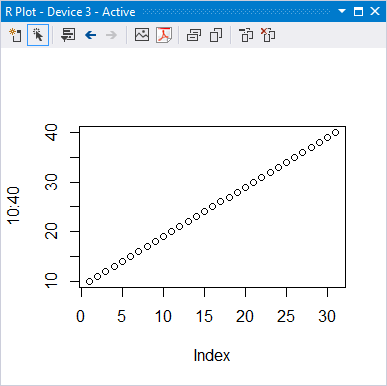Close the R Plot window
Viewport: 387px width, 386px height.
click(375, 11)
